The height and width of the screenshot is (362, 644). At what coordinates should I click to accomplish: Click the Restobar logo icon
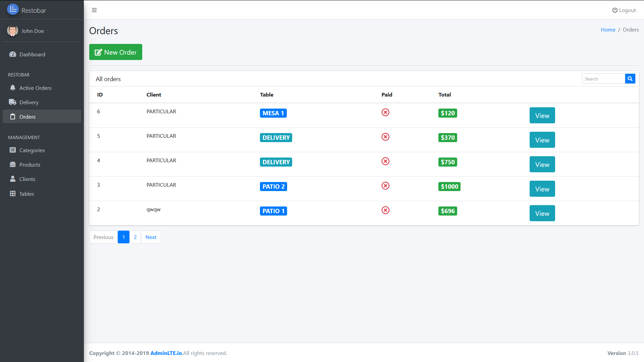13,10
